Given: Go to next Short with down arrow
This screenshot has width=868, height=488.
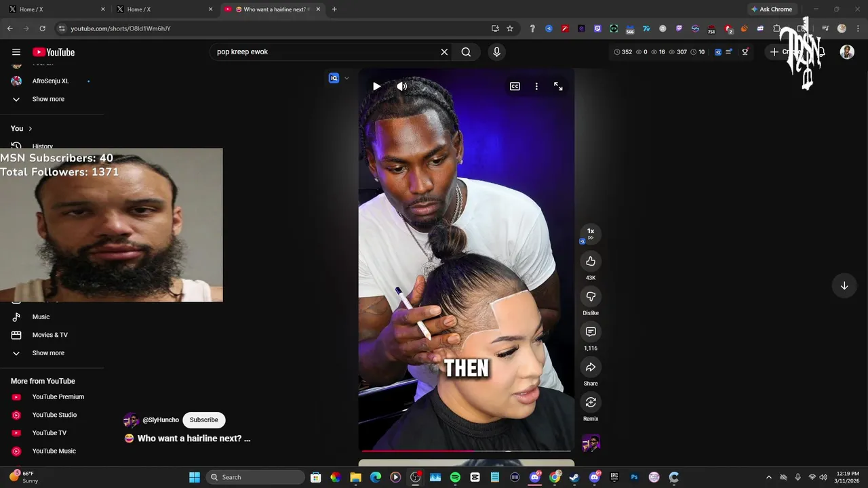Looking at the screenshot, I should coord(844,285).
